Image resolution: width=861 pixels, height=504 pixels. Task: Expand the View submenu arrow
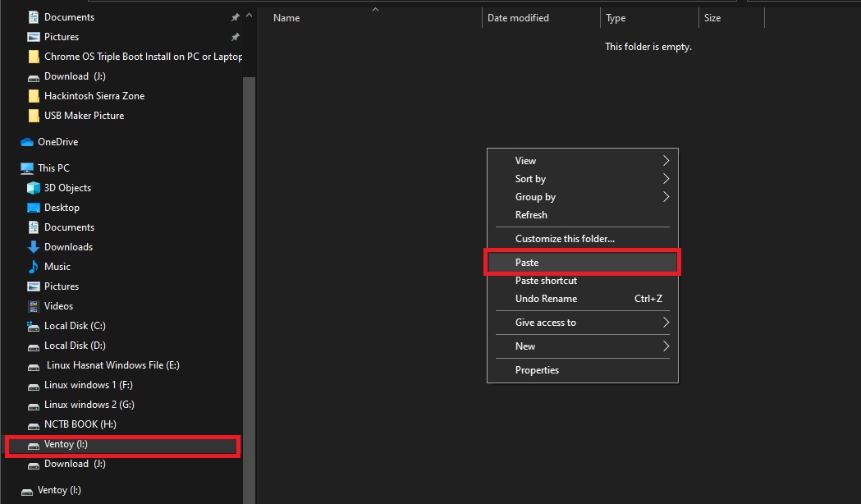pyautogui.click(x=666, y=161)
